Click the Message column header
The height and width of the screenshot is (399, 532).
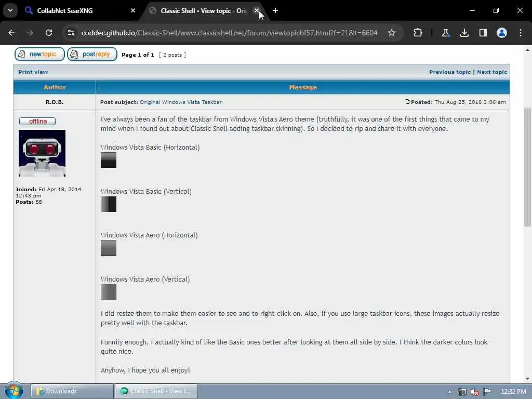tap(303, 87)
